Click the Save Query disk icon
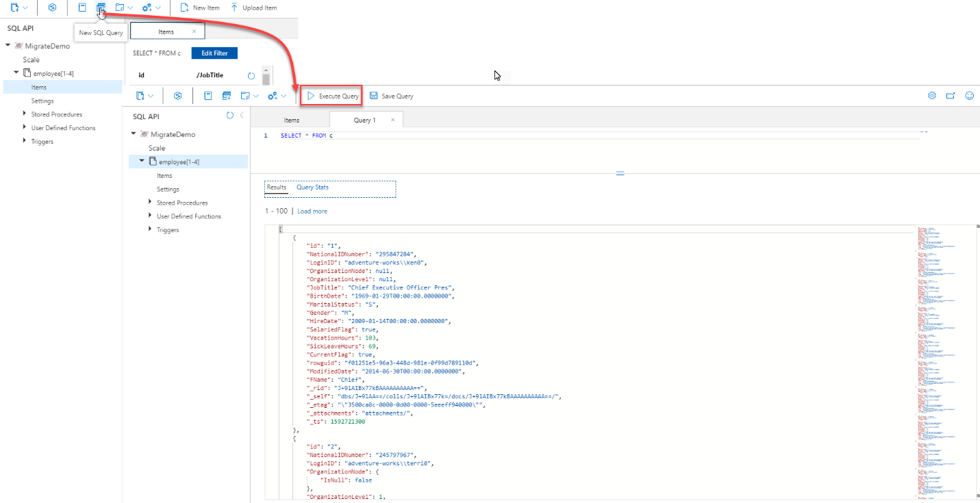 [373, 96]
